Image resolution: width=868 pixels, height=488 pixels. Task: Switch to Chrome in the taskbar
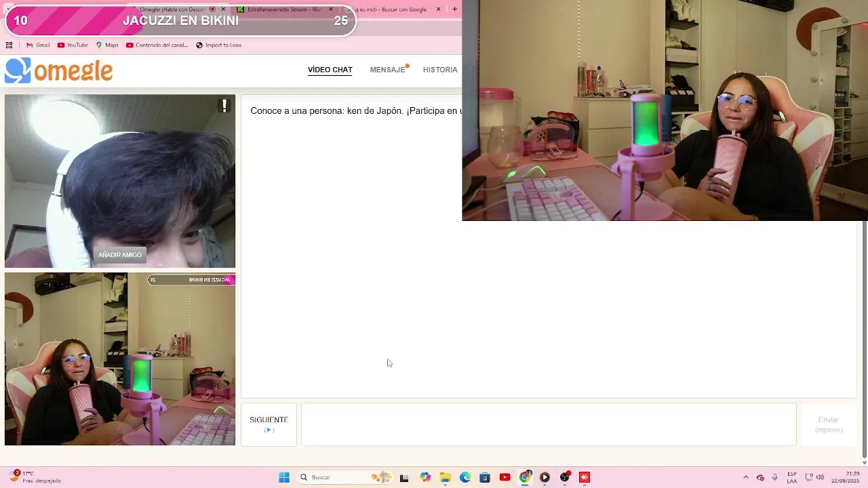tap(525, 477)
